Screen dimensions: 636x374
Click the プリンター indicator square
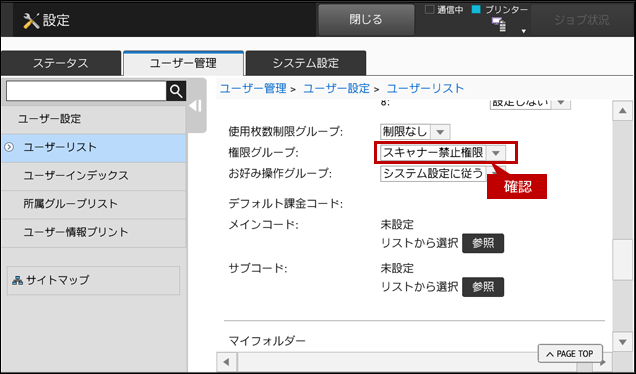click(476, 10)
